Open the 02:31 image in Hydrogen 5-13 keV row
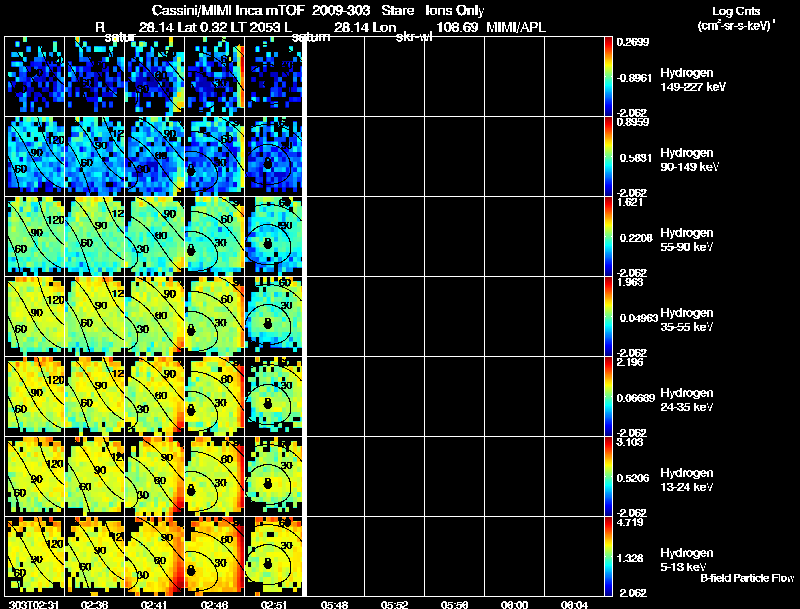The width and height of the screenshot is (800, 609). [x=35, y=556]
